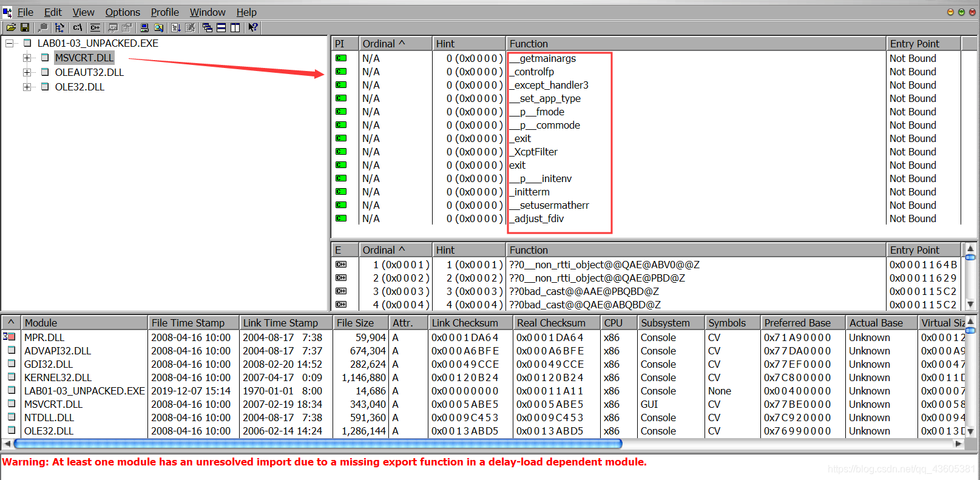Click the Module column header
The image size is (980, 480).
pos(85,323)
